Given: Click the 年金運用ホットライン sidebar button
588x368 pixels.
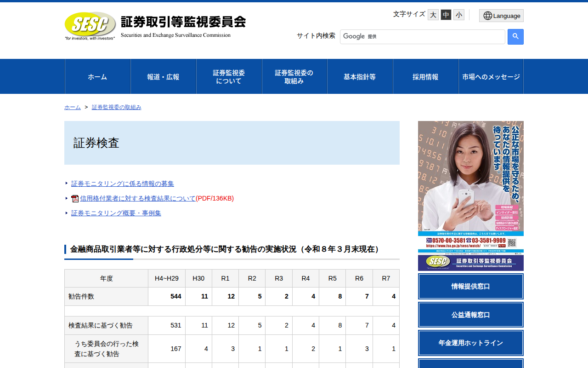Looking at the screenshot, I should [471, 343].
